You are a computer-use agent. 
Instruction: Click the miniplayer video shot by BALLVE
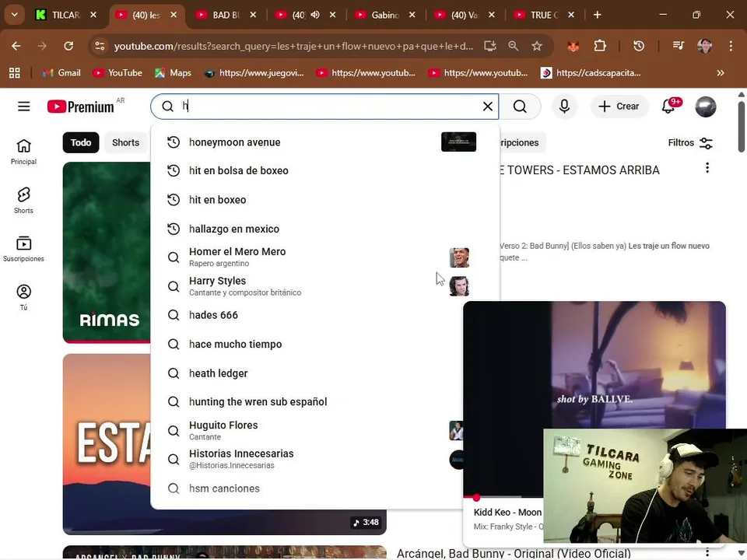pos(594,364)
